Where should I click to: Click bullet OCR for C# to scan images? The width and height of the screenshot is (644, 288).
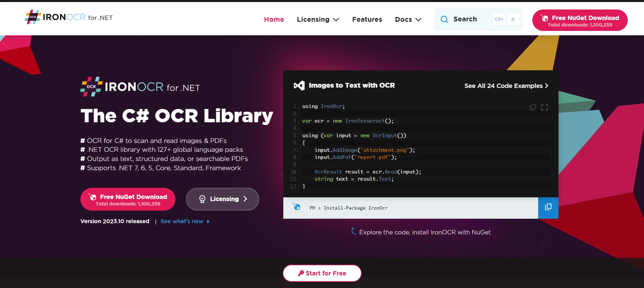[x=153, y=141]
